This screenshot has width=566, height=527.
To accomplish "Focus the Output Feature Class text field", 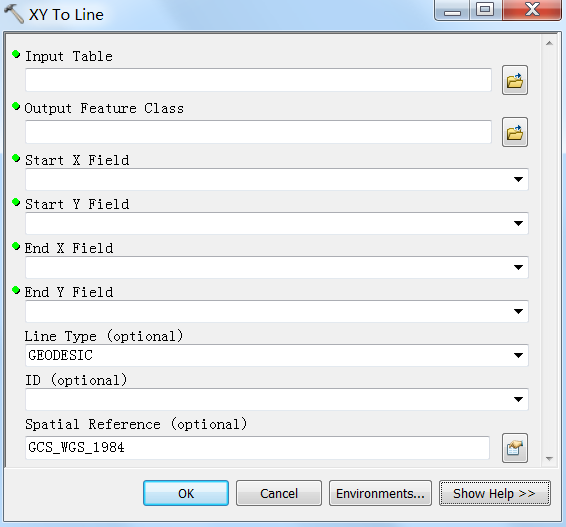I will [258, 132].
